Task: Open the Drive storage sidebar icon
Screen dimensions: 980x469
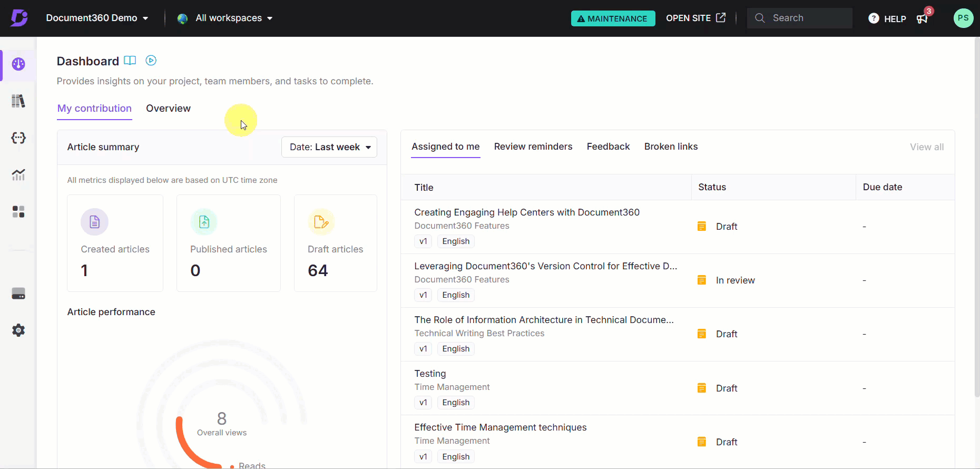Action: [18, 294]
